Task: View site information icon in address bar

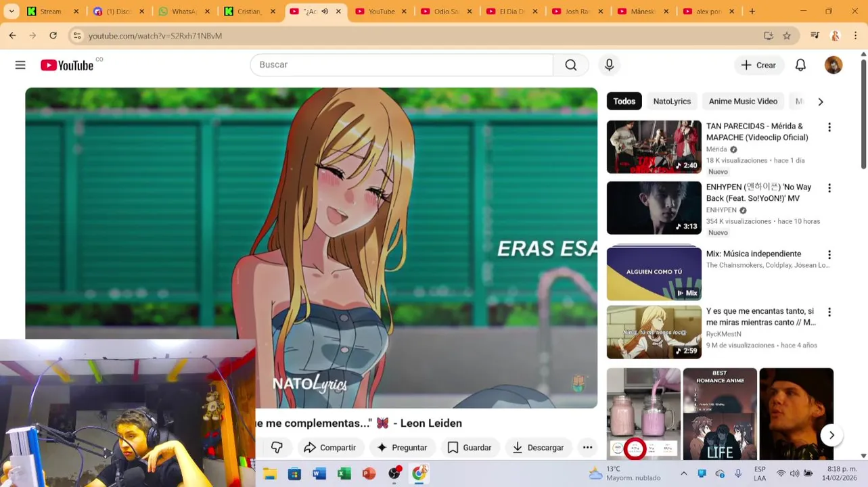Action: [x=78, y=35]
